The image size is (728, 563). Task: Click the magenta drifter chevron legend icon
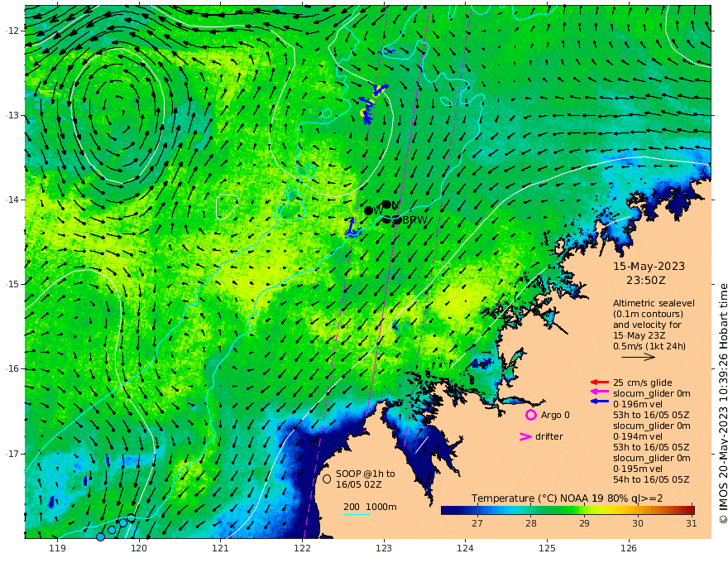(x=525, y=436)
